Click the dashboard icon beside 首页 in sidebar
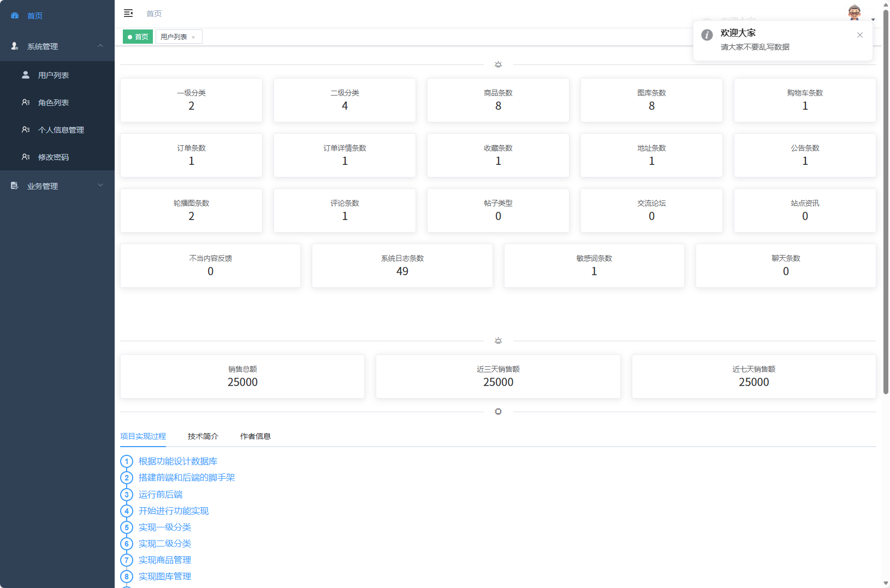The width and height of the screenshot is (890, 588). [15, 16]
